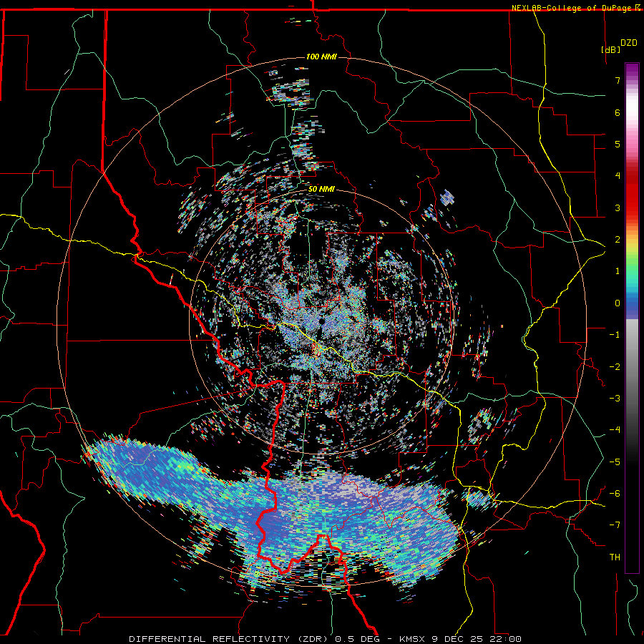
Task: Click the 2 dB scale label
Action: (x=618, y=240)
